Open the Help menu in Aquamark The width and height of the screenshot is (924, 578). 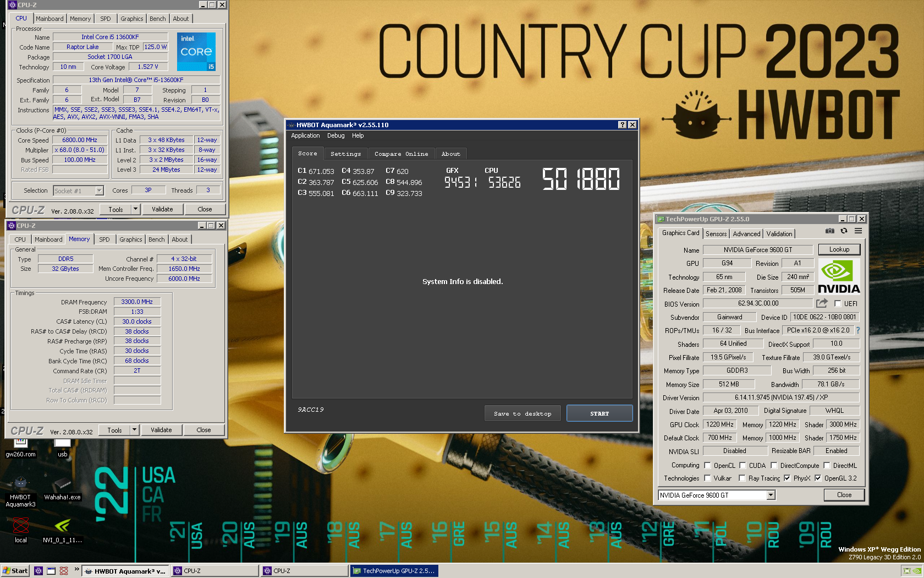pos(358,136)
